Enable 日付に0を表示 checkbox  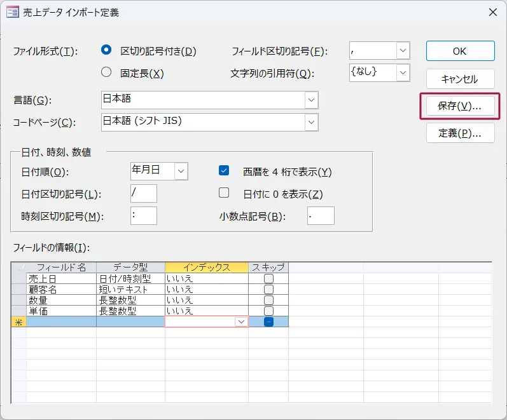pyautogui.click(x=224, y=193)
